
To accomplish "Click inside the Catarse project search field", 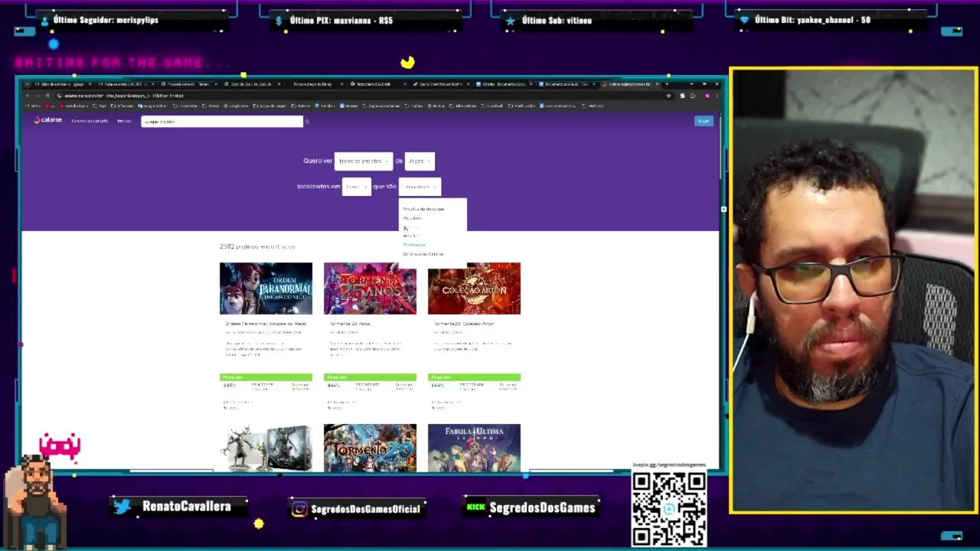I will click(x=222, y=121).
